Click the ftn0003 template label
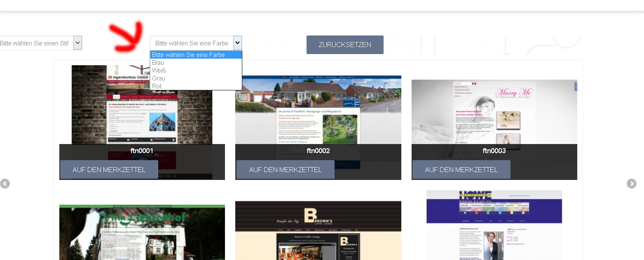Viewport: 644px width, 260px height. (x=494, y=151)
